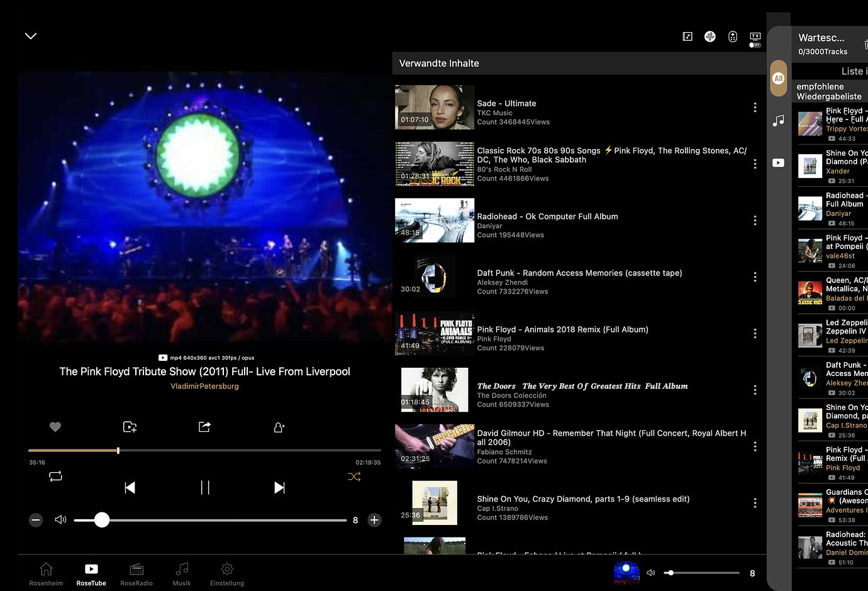Subscribe with the add-person icon
Viewport: 868px width, 591px height.
(279, 427)
